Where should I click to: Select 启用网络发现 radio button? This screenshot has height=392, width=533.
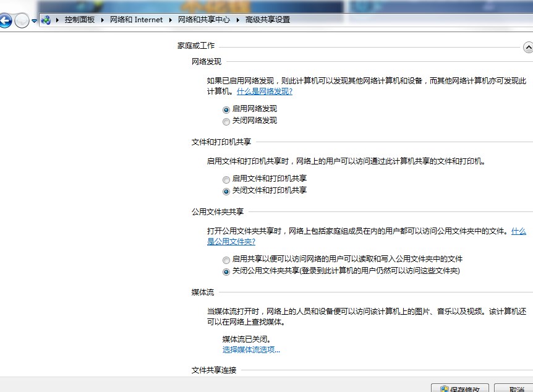click(226, 109)
